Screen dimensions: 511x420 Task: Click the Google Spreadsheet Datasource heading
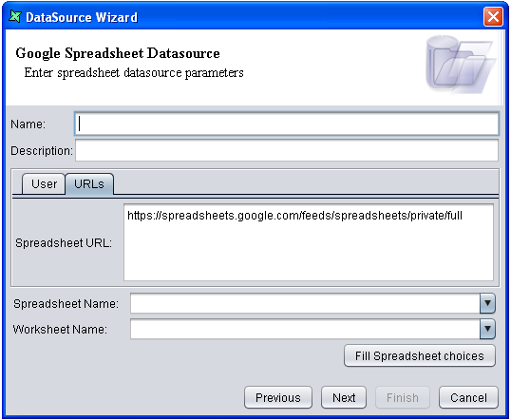tap(118, 53)
